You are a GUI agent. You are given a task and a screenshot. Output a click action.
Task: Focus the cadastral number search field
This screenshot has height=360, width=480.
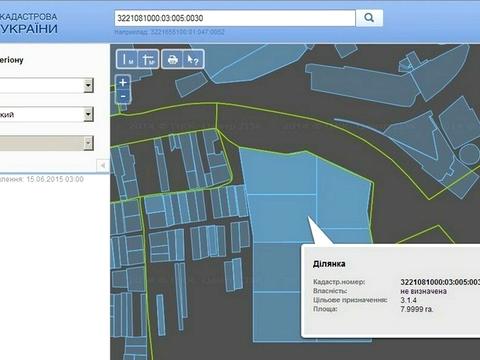tap(235, 18)
